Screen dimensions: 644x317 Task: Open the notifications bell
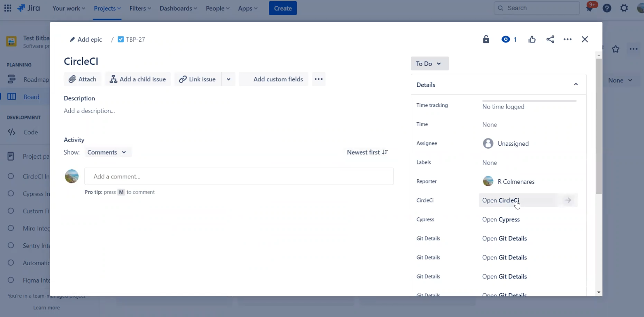point(590,8)
